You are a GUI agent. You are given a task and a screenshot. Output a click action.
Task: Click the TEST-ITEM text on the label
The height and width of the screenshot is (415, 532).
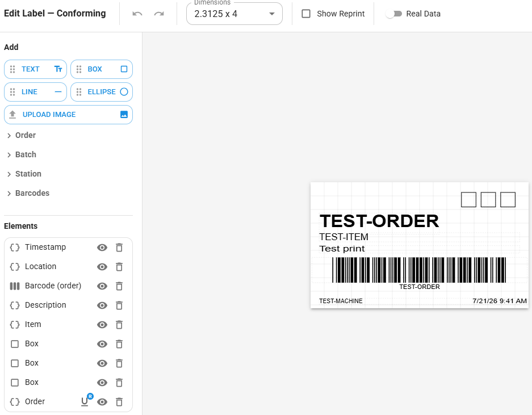[344, 237]
